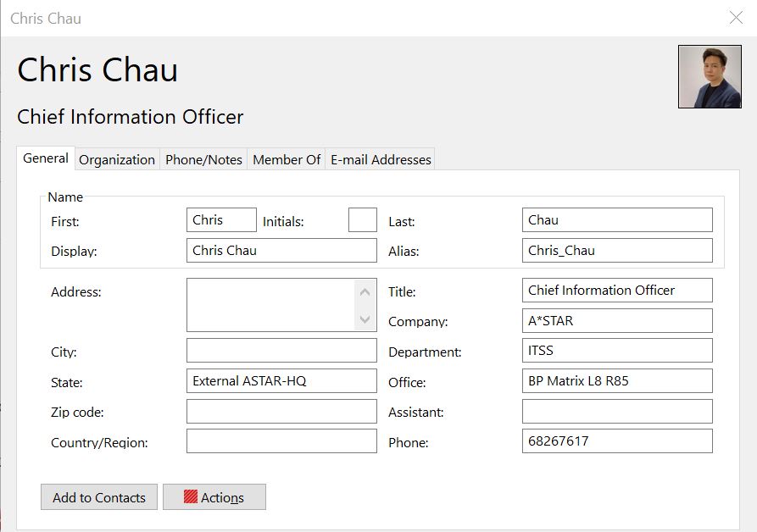Click the Add to Contacts button
Viewport: 757px width, 532px height.
(99, 496)
